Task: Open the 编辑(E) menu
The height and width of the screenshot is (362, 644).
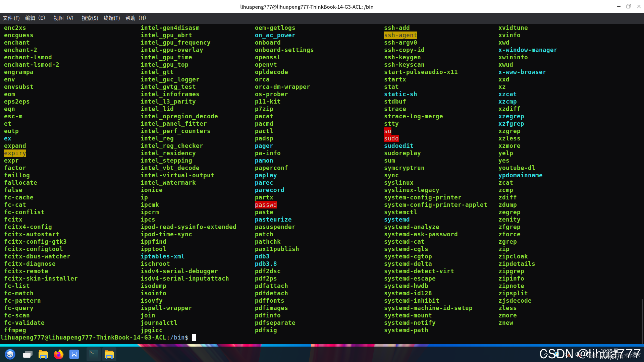Action: coord(35,18)
